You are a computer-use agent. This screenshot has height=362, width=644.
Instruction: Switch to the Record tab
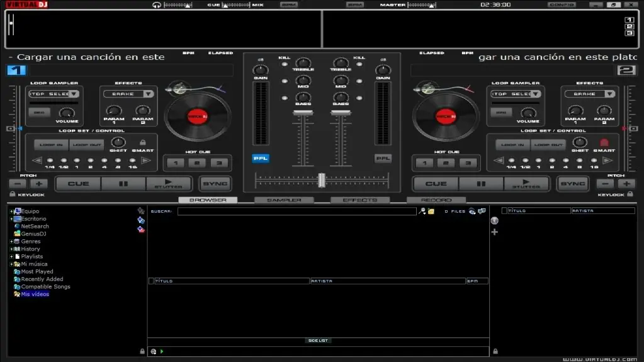point(436,200)
